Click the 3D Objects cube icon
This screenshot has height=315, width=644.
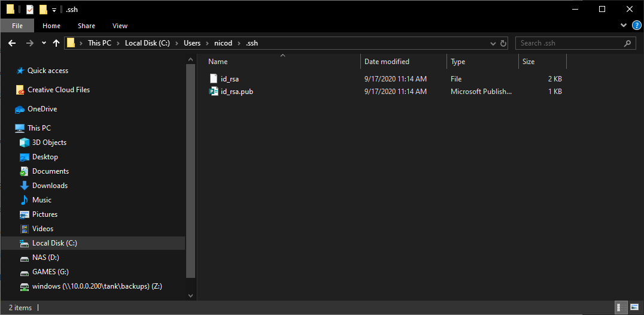(25, 143)
